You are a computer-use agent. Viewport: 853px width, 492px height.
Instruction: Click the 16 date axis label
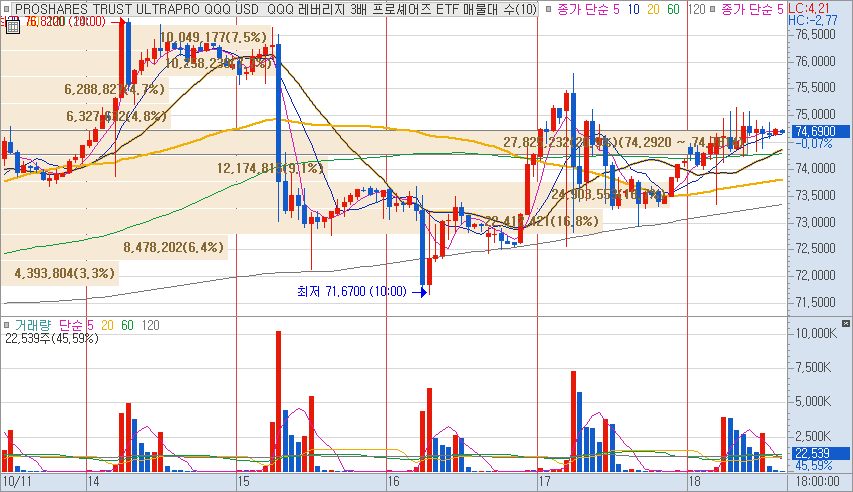pyautogui.click(x=393, y=481)
